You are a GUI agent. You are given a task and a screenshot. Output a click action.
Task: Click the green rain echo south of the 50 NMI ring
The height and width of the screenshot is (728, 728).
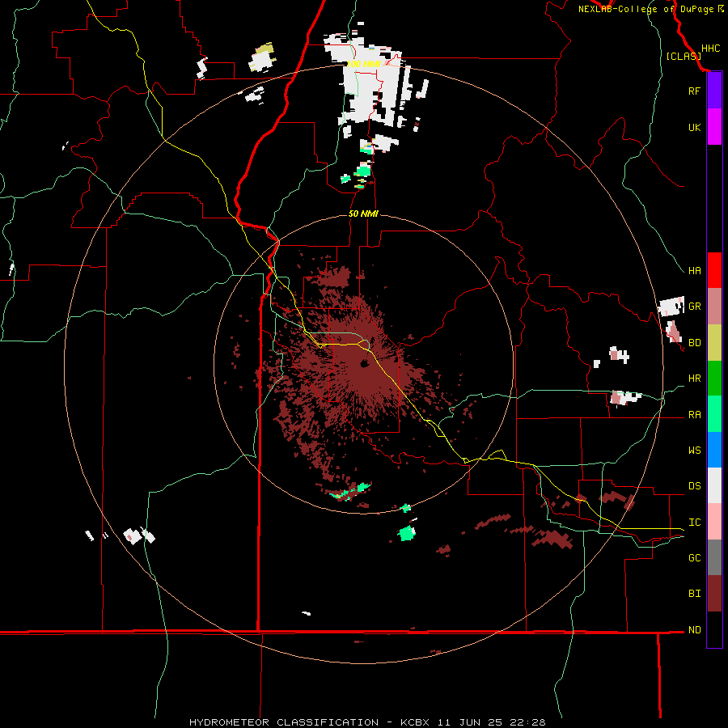407,533
